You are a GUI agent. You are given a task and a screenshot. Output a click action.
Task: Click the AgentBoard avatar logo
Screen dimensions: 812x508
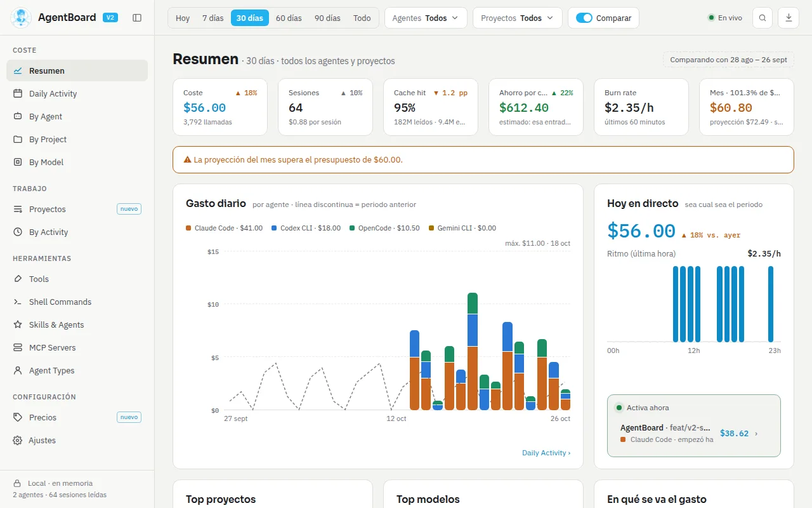tap(22, 18)
